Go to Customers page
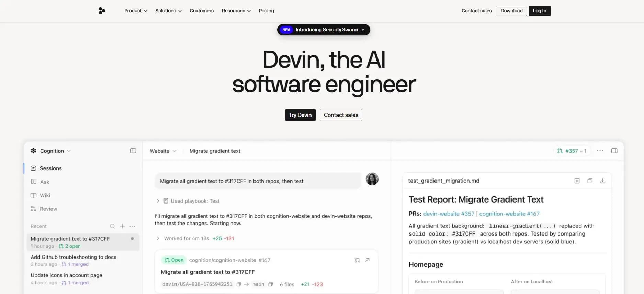This screenshot has height=294, width=644. [202, 11]
